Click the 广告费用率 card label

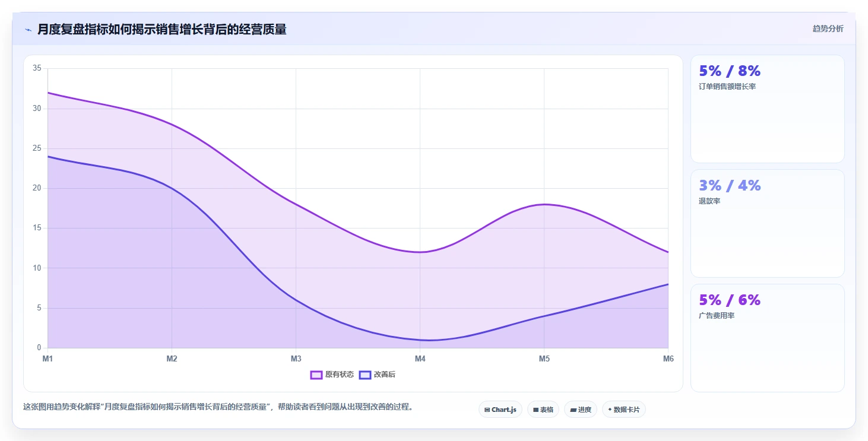click(x=717, y=316)
